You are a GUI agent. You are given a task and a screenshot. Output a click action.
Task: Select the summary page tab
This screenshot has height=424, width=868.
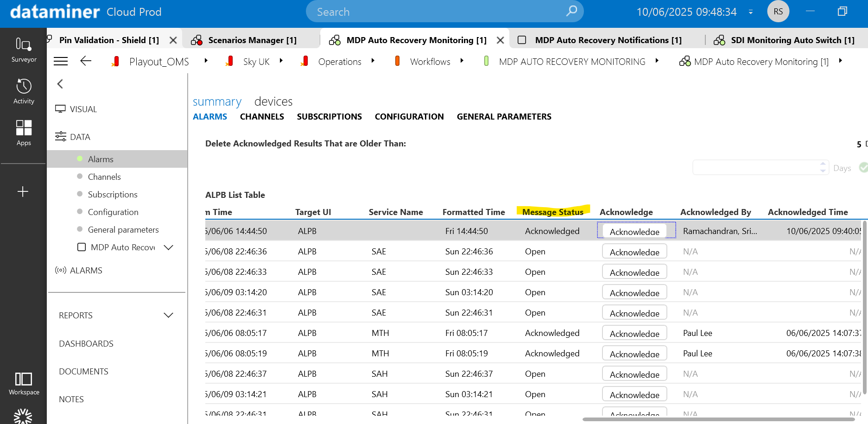(217, 101)
